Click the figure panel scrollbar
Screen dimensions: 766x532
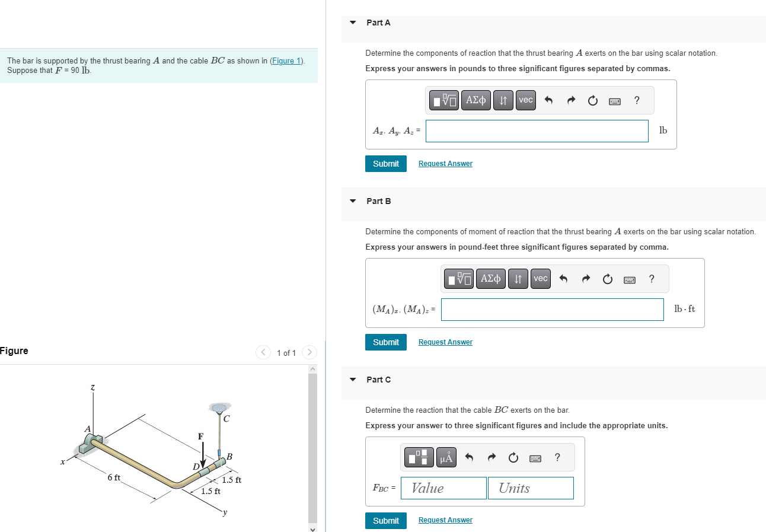[x=312, y=445]
